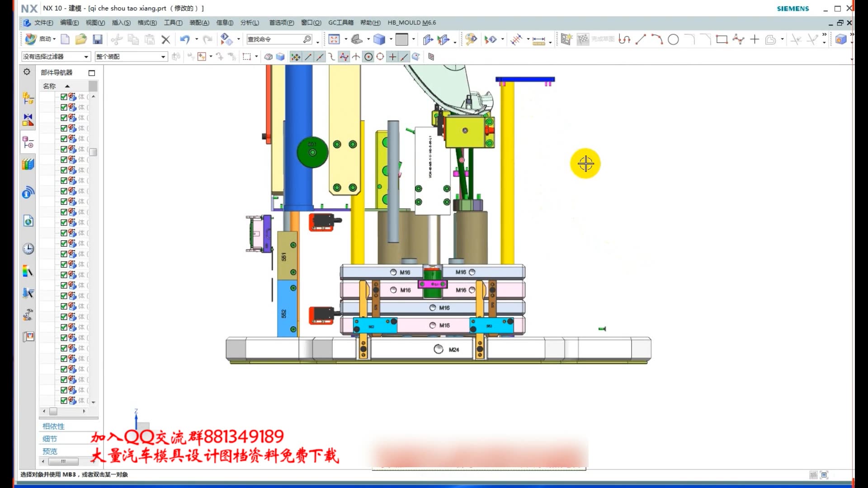Viewport: 868px width, 488px height.
Task: Click the Save file icon
Action: coord(98,39)
